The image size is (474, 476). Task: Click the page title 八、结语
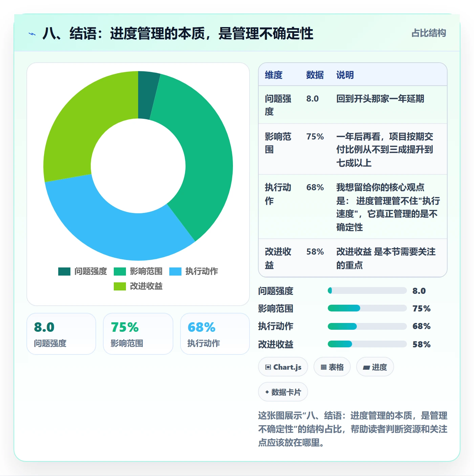[178, 34]
